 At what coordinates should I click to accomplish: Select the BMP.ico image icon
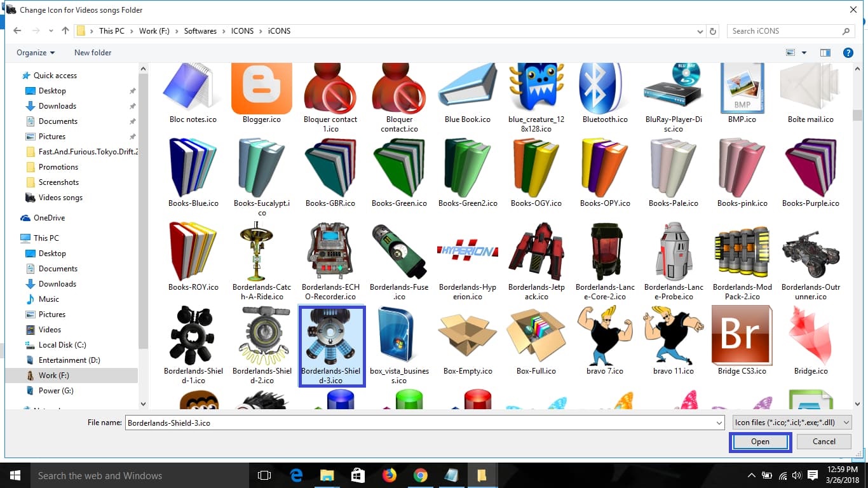(742, 88)
